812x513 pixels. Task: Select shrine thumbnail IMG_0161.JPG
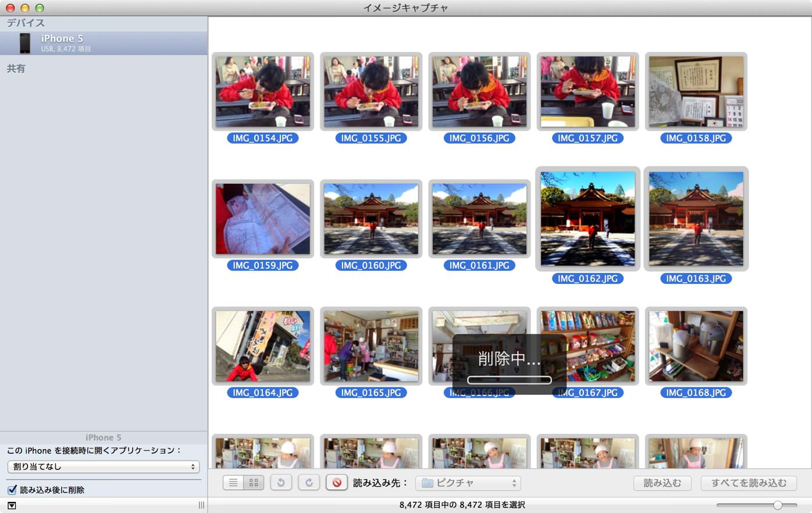pos(479,219)
